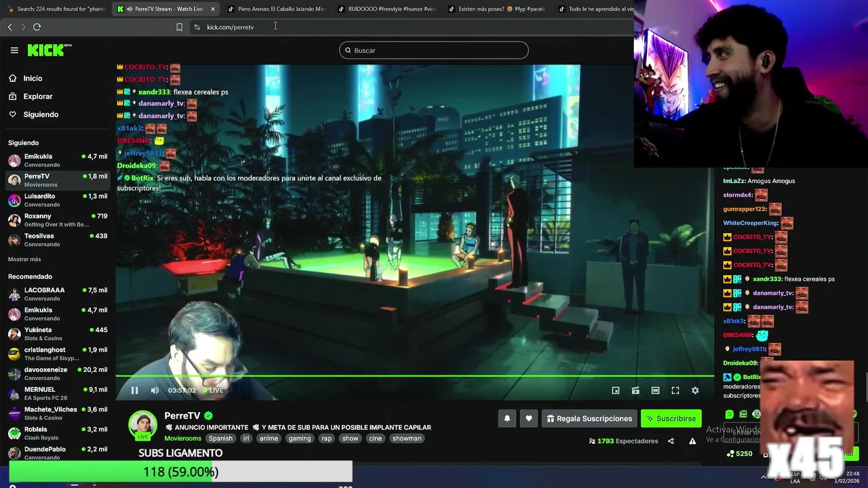Seek on the green video progress bar
868x488 pixels.
coord(414,376)
